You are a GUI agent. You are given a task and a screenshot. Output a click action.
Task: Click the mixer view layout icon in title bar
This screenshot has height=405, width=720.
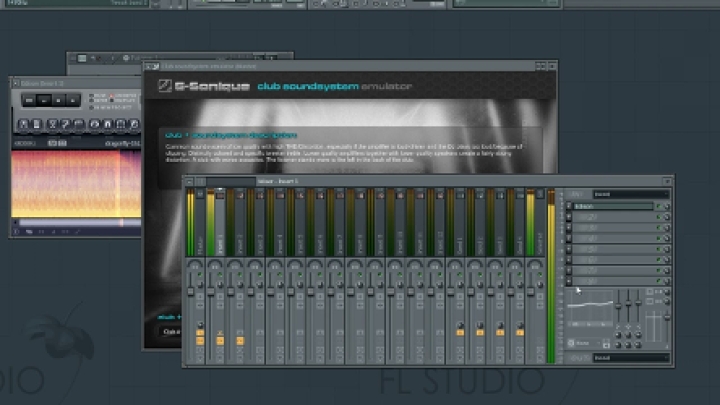(x=201, y=181)
